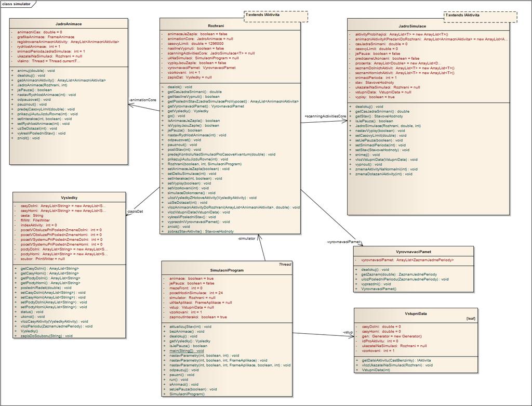Select method 'getCasJadraSnimani()' in Rozhrani
This screenshot has width=532, height=406.
click(194, 92)
